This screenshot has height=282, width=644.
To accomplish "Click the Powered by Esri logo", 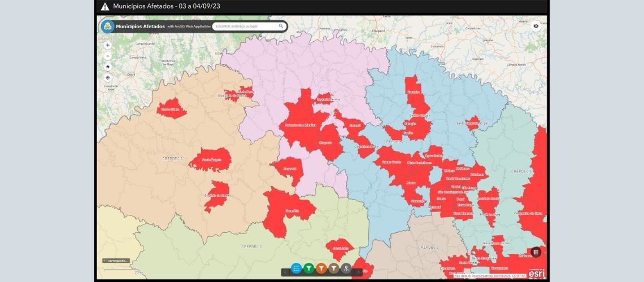I will [x=537, y=274].
